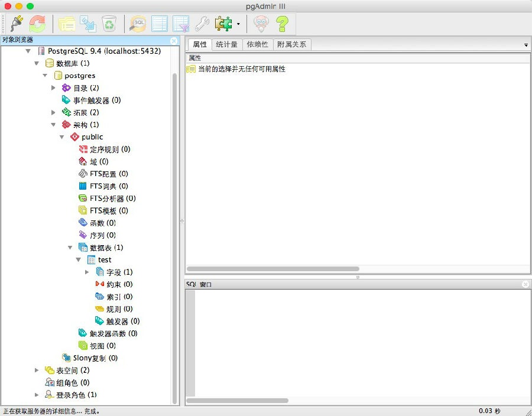
Task: Click the public schema diamond icon
Action: click(74, 137)
